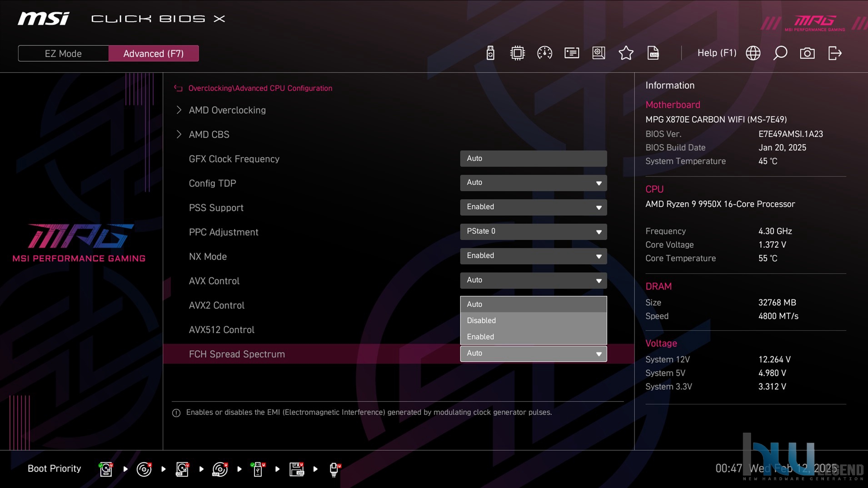Screen dimensions: 868x488
Task: Click the Overclocking\Advanced CPU Configuration breadcrumb
Action: click(x=260, y=88)
